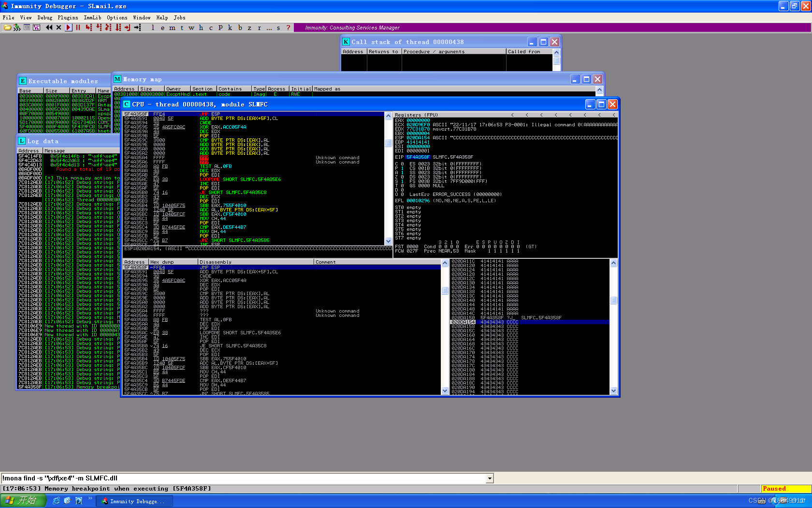Open Handles window with 'h' button
Screen dimensions: 812x508
pyautogui.click(x=201, y=28)
